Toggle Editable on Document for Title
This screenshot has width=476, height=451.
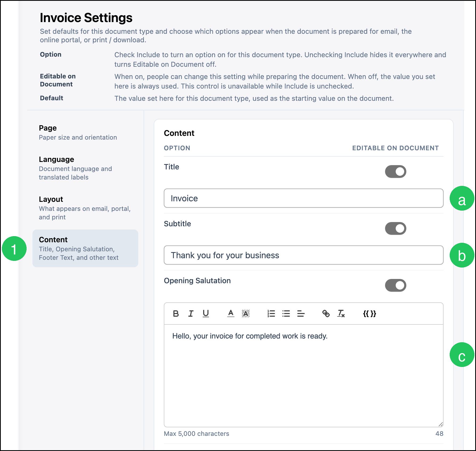click(396, 172)
